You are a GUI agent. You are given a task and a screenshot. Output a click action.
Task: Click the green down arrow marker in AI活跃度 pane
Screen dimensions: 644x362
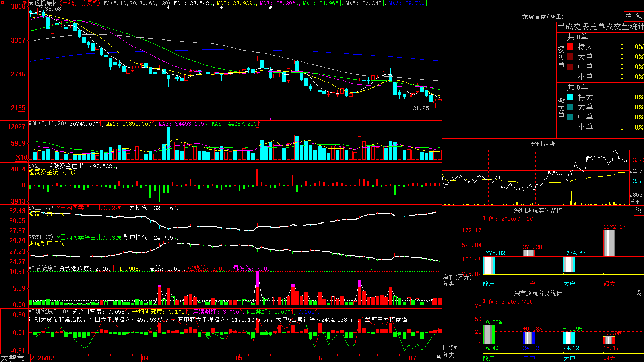(x=372, y=268)
